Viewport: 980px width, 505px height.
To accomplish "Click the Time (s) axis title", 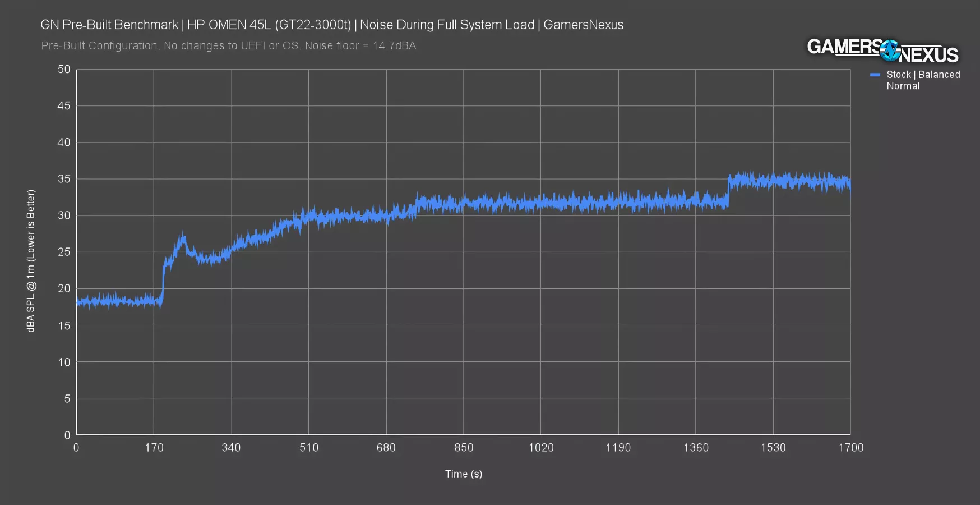I will click(463, 474).
